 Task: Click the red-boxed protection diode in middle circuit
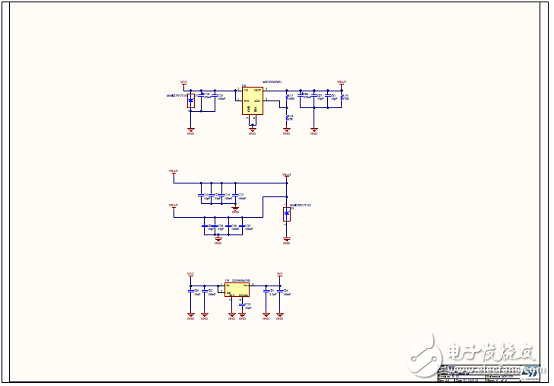pyautogui.click(x=287, y=215)
